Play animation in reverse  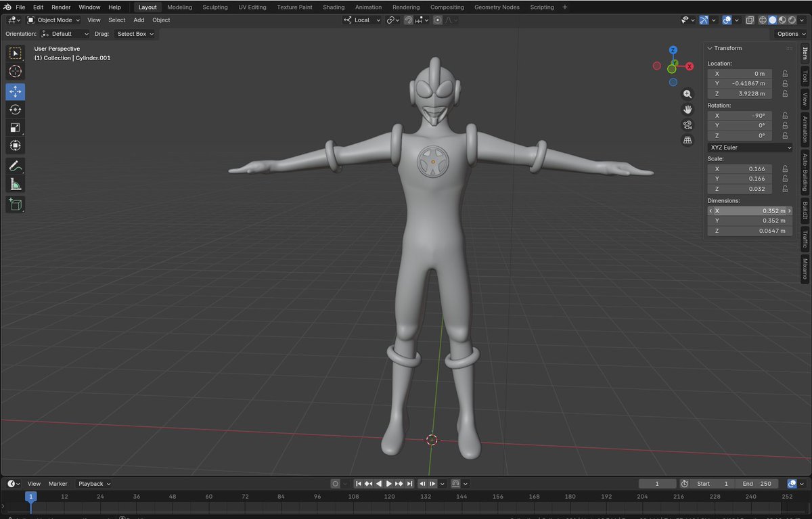point(379,484)
